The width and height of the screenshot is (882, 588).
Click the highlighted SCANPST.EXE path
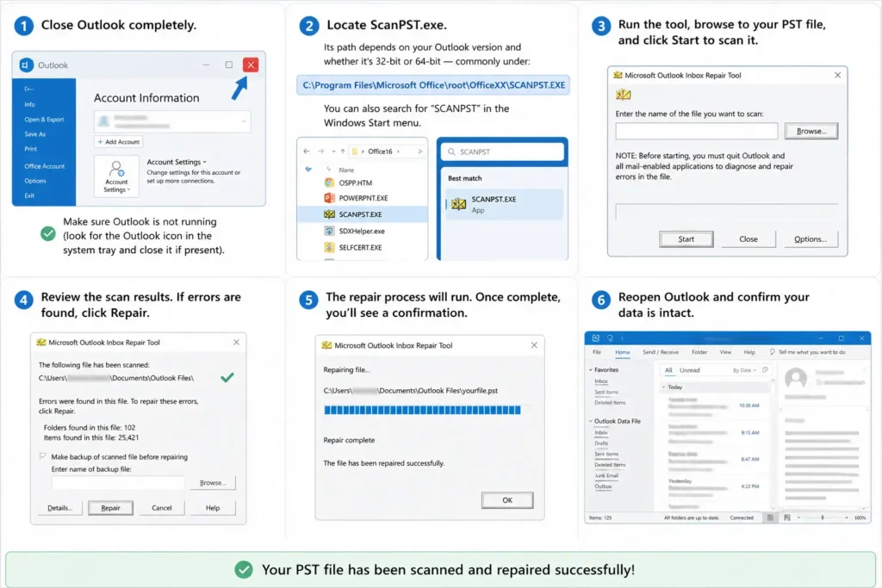coord(433,85)
